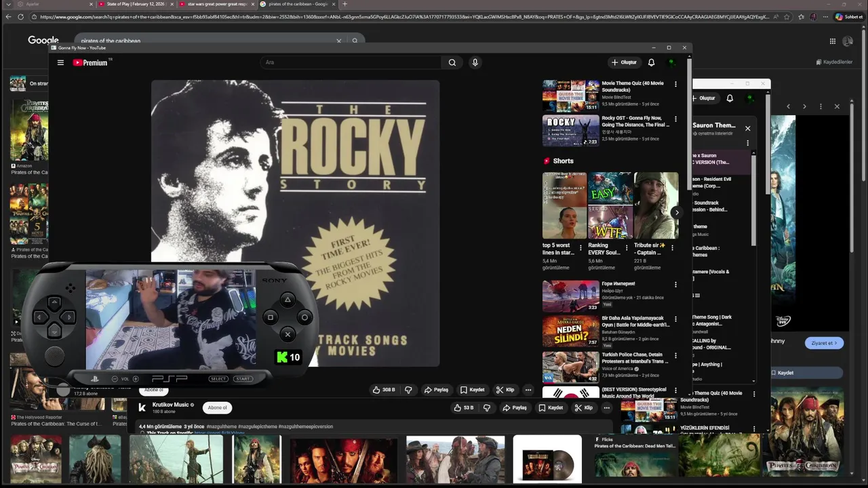Screen dimensions: 868x488
Task: Open Kaydedilenler saved items in Google
Action: (x=835, y=62)
